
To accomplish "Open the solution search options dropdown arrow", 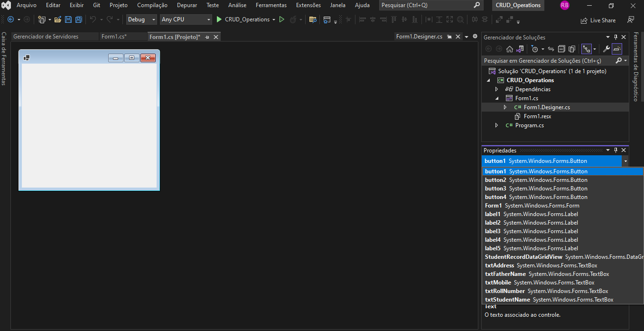I will (x=625, y=61).
